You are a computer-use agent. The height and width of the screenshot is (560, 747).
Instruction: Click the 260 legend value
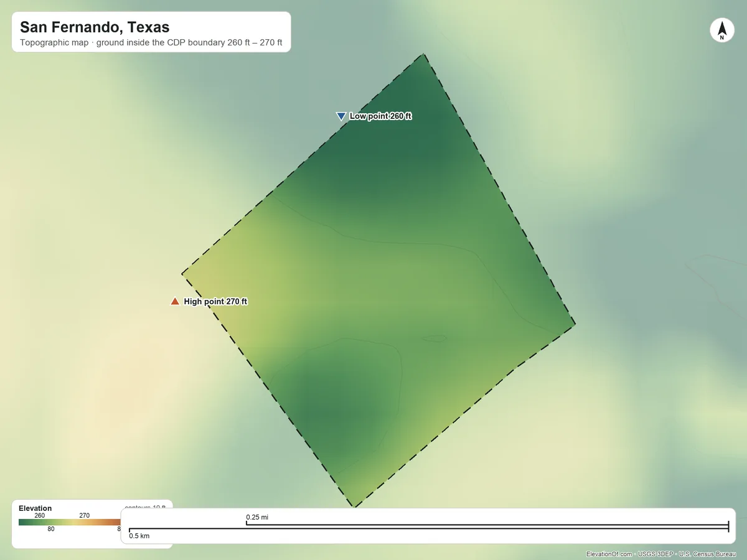click(x=40, y=515)
